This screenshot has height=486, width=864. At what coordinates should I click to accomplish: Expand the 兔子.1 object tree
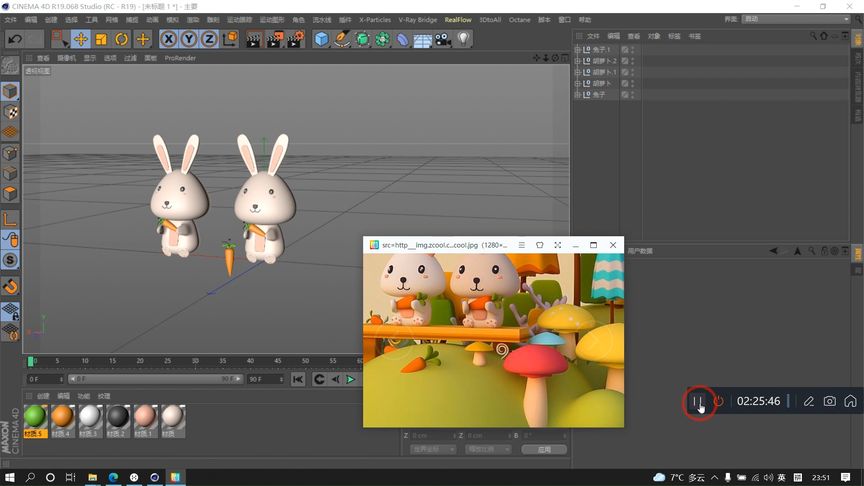[x=577, y=49]
